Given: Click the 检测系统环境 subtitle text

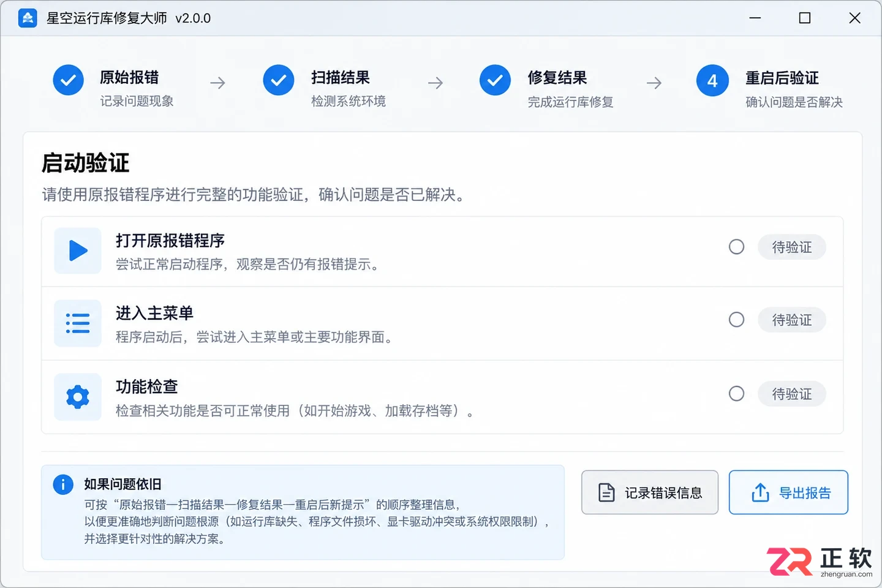Looking at the screenshot, I should pos(349,101).
